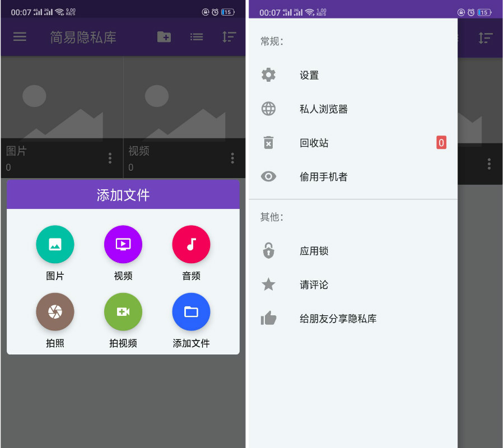
Task: Choose 给朋友分享隐私库 in the drawer
Action: click(x=353, y=319)
